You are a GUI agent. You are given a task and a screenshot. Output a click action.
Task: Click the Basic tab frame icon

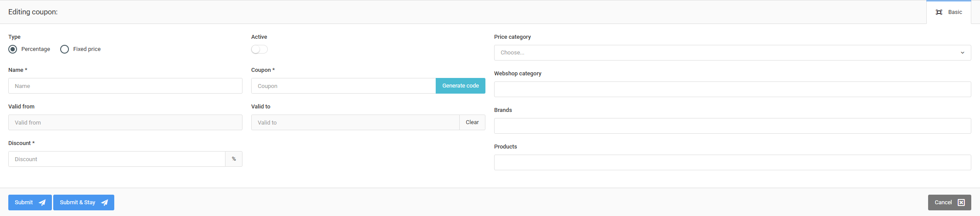[x=939, y=12]
